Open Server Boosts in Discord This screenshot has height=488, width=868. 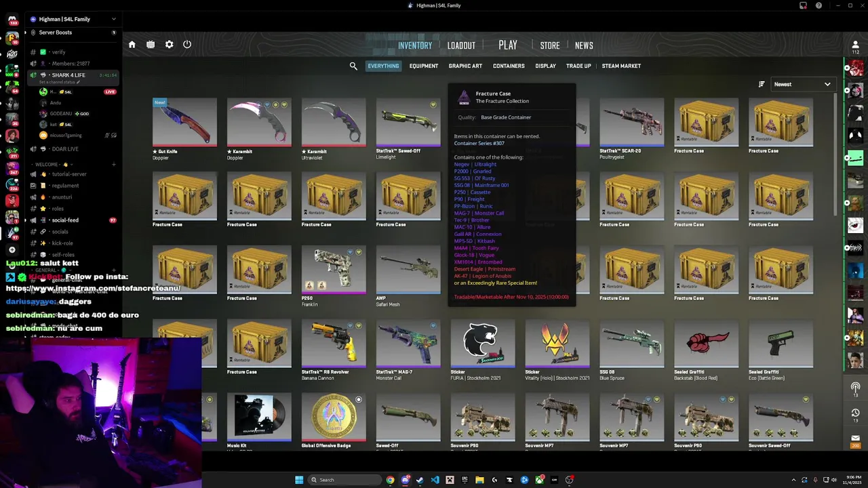(x=73, y=33)
